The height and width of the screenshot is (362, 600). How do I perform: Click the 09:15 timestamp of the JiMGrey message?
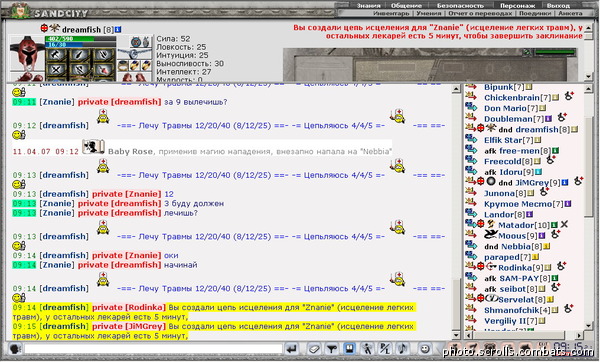pos(24,326)
